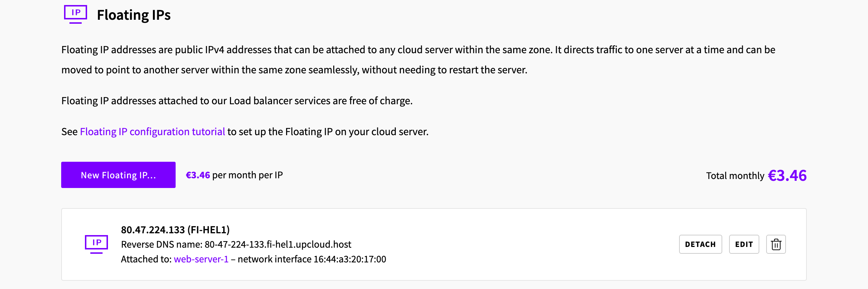The image size is (868, 289).
Task: Click the IP icon beside 80.47.224.133
Action: (x=96, y=244)
